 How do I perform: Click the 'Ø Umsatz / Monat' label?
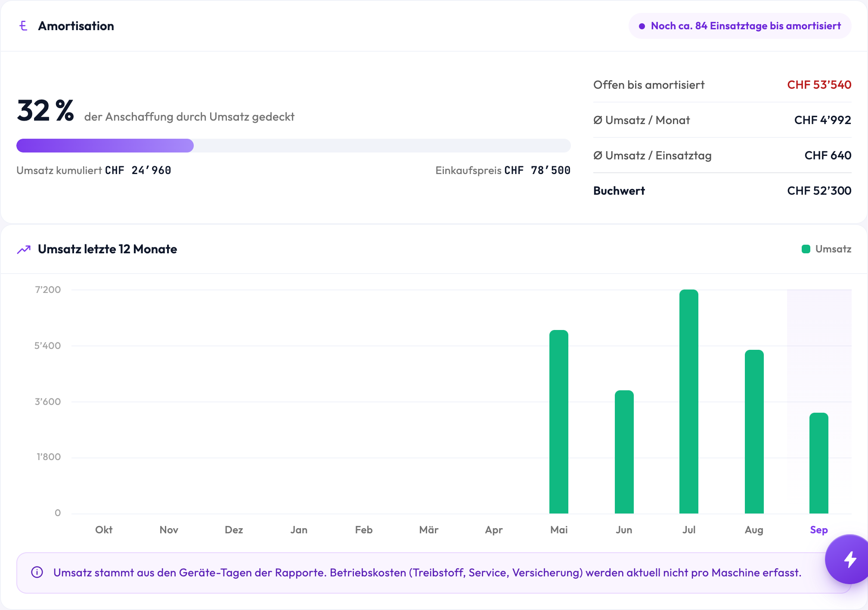[x=642, y=120]
